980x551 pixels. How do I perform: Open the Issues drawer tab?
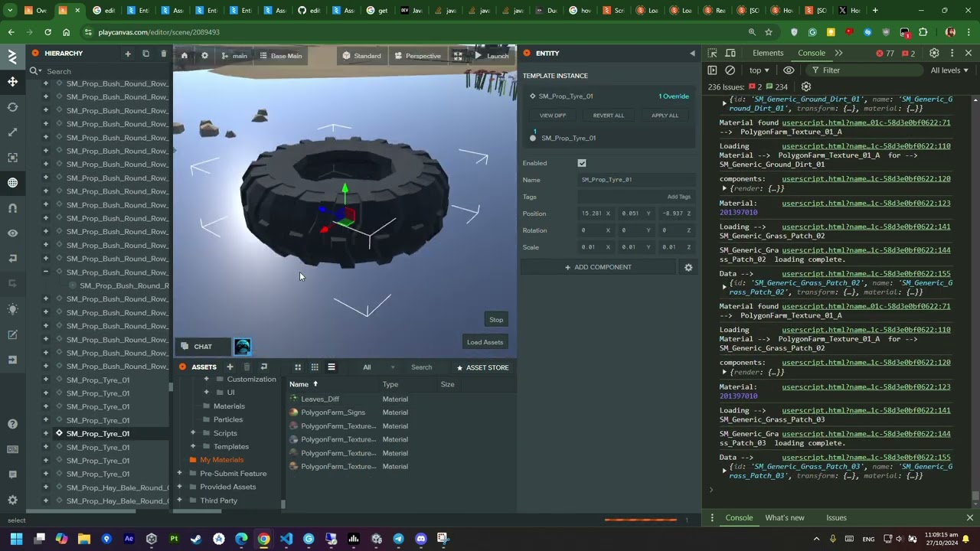836,518
